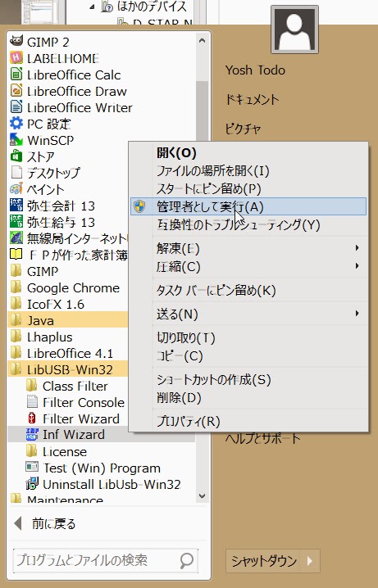Choose 開く(O) in the context menu

tap(248, 152)
